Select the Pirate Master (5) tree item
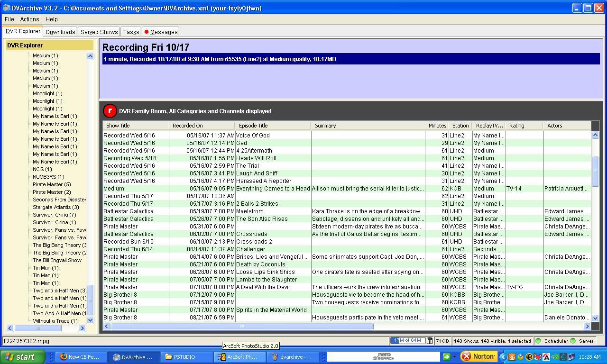The width and height of the screenshot is (607, 364). pos(52,184)
